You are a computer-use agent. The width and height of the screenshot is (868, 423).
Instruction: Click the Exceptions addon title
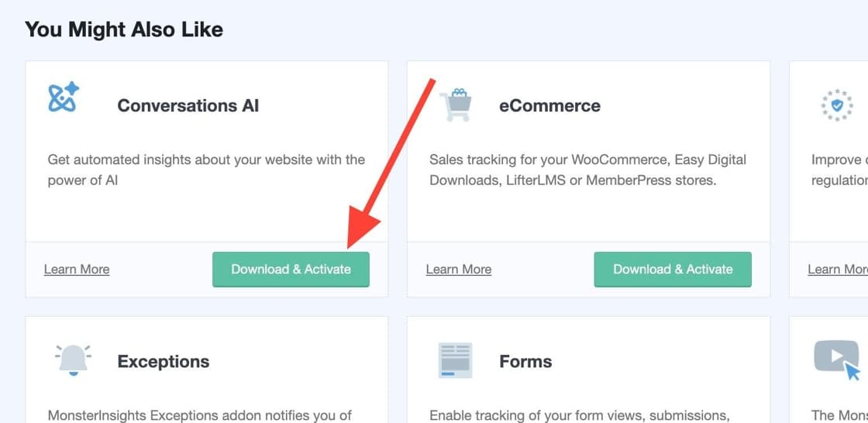tap(164, 361)
